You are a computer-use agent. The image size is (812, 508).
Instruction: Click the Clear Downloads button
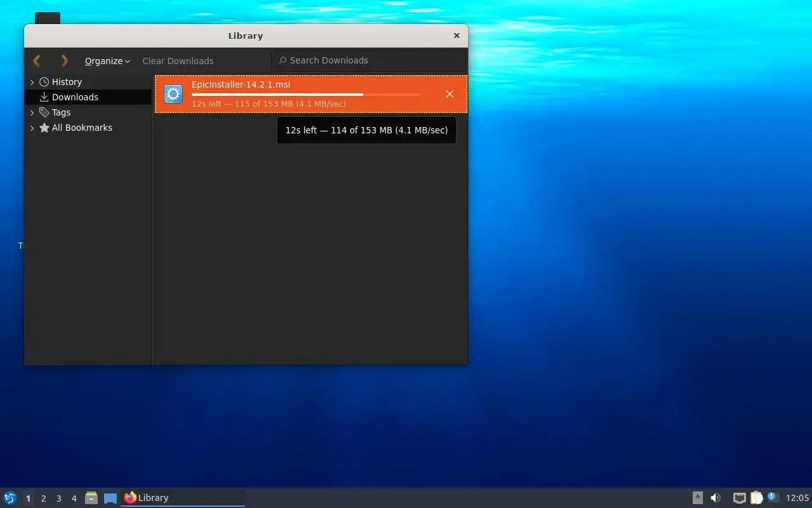click(x=178, y=61)
